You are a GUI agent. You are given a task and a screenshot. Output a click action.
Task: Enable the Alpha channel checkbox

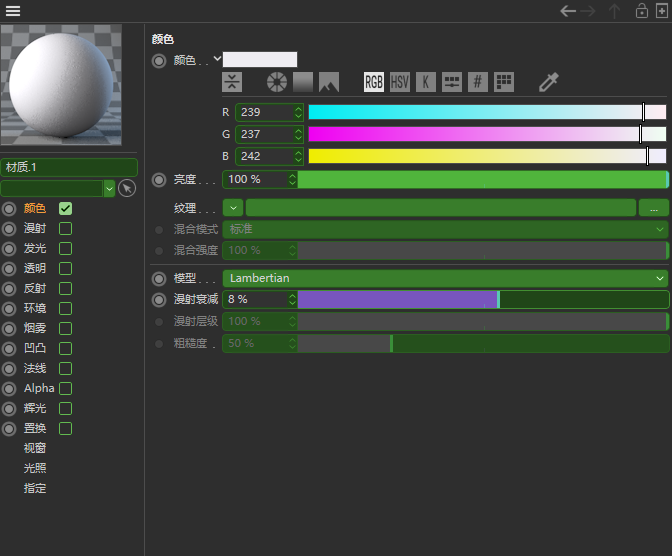pos(66,388)
